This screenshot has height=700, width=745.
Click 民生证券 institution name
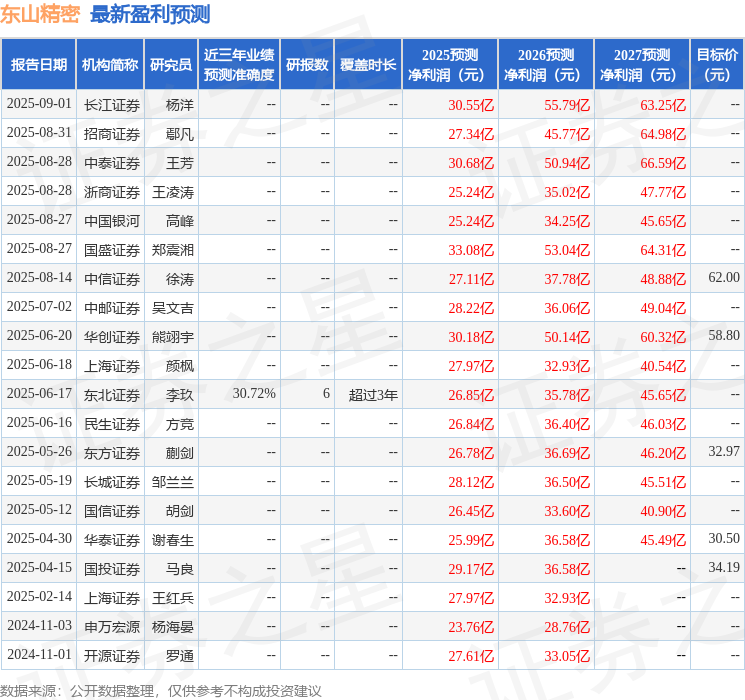coord(112,424)
